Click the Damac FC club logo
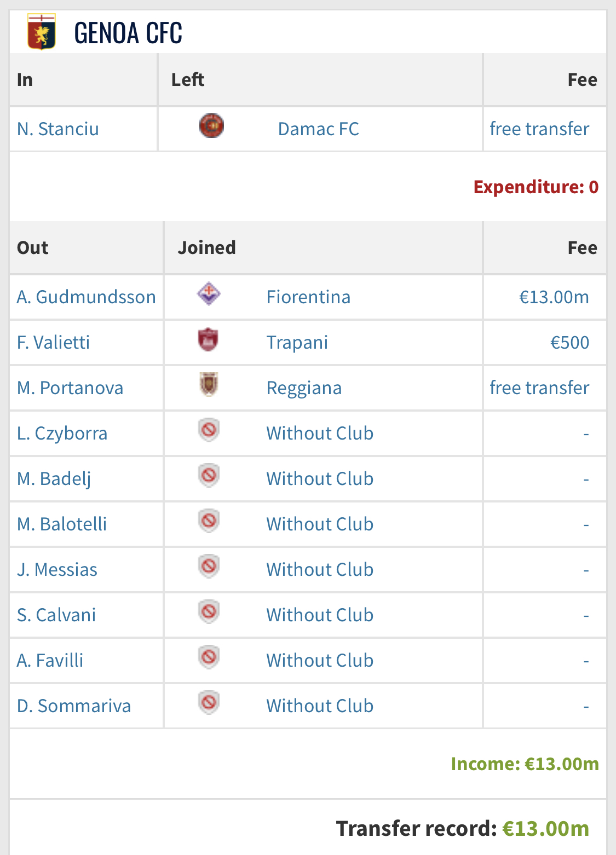Viewport: 616px width, 855px height. (x=211, y=126)
